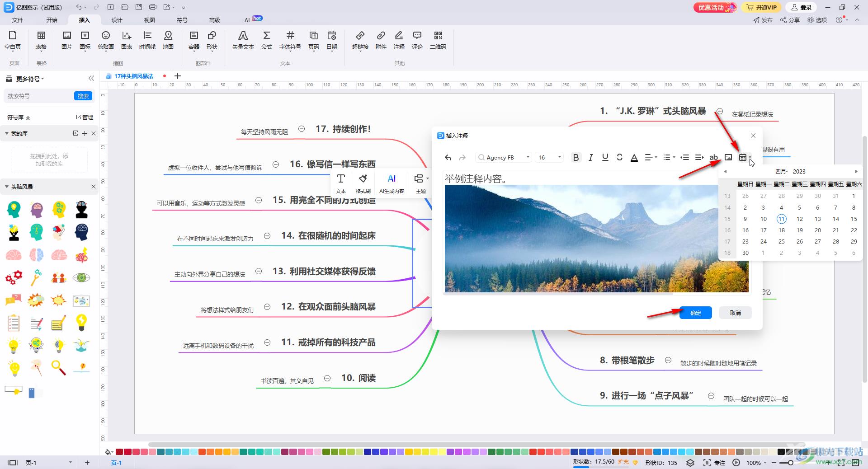
Task: Insert a container
Action: 194,40
